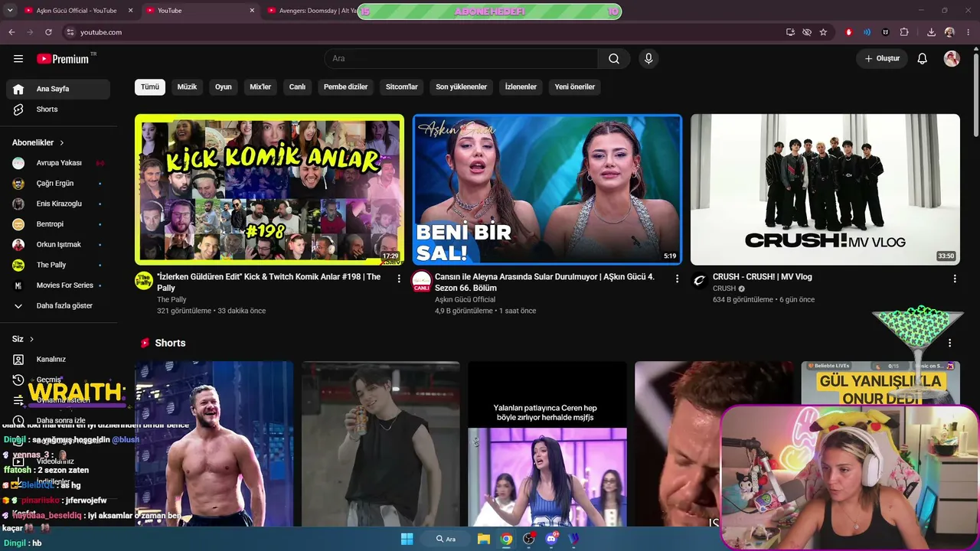Viewport: 980px width, 551px height.
Task: Open the Bentropi subscription
Action: (x=58, y=224)
